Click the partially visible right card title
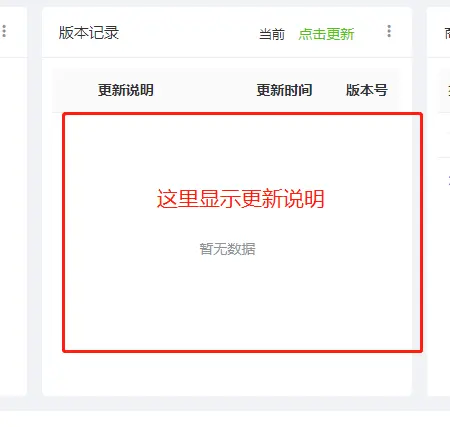450x427 pixels. (447, 33)
